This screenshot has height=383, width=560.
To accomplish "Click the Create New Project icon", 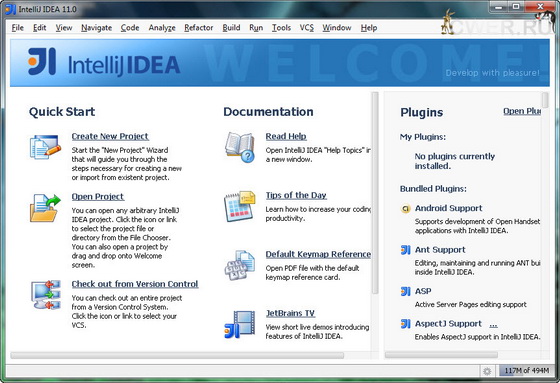I will tap(45, 146).
